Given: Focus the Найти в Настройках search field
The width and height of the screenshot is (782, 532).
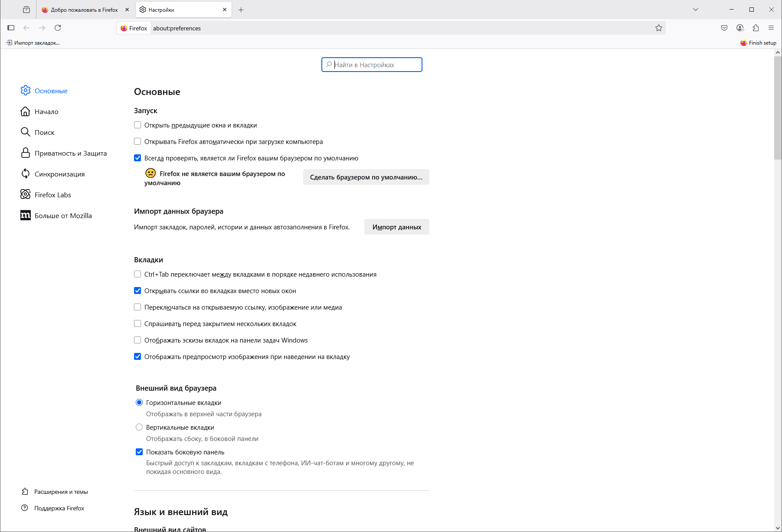Looking at the screenshot, I should pyautogui.click(x=372, y=65).
